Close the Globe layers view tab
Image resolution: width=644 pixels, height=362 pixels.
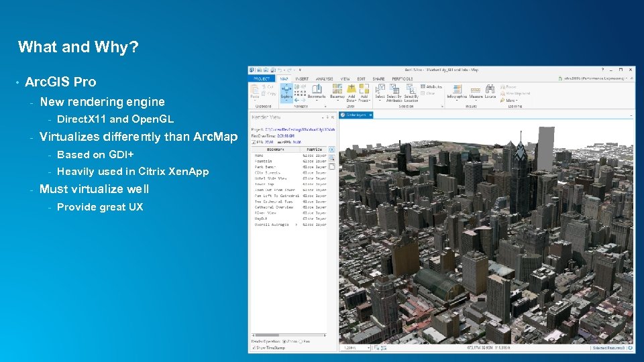pos(370,115)
